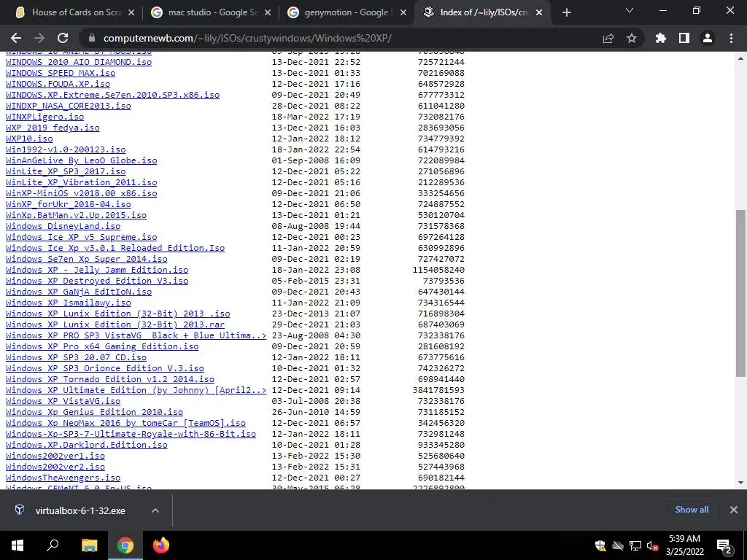Image resolution: width=747 pixels, height=560 pixels.
Task: Open the taskbar clock showing 5:39 AM
Action: pyautogui.click(x=684, y=545)
